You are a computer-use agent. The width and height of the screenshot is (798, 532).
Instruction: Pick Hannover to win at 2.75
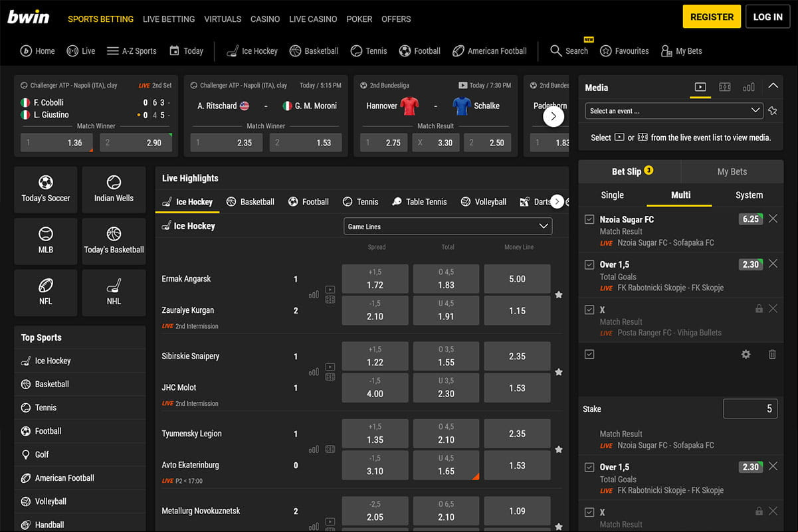click(x=383, y=143)
